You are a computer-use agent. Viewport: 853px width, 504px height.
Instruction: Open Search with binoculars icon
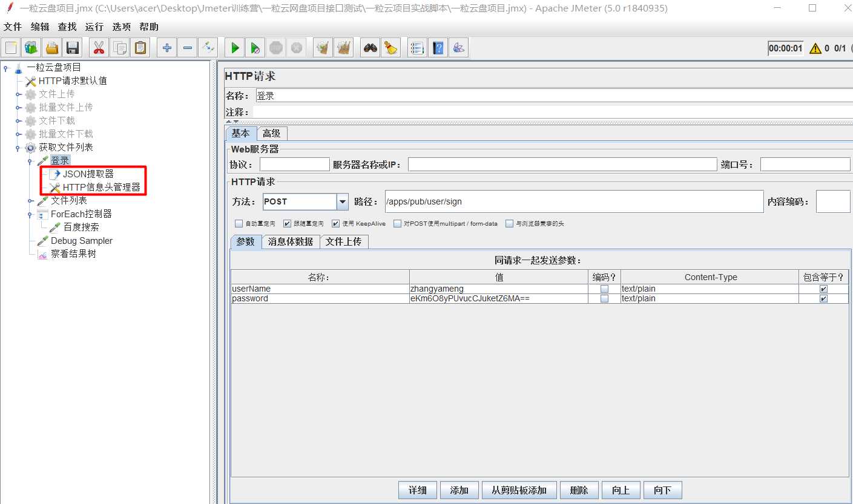[371, 48]
